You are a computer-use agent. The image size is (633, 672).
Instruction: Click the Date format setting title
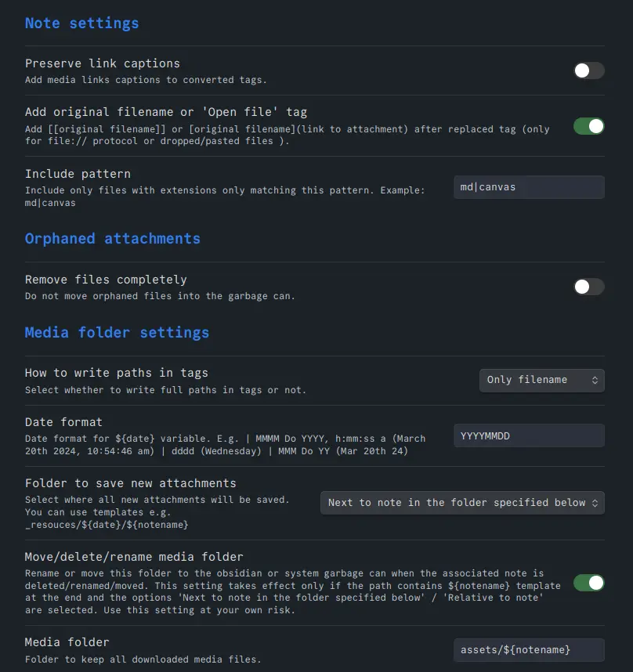63,422
